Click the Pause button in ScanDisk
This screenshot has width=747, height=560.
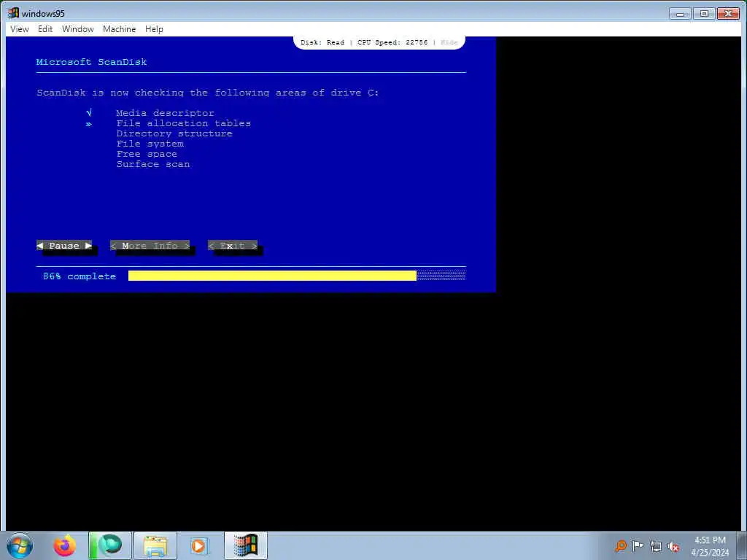click(64, 246)
